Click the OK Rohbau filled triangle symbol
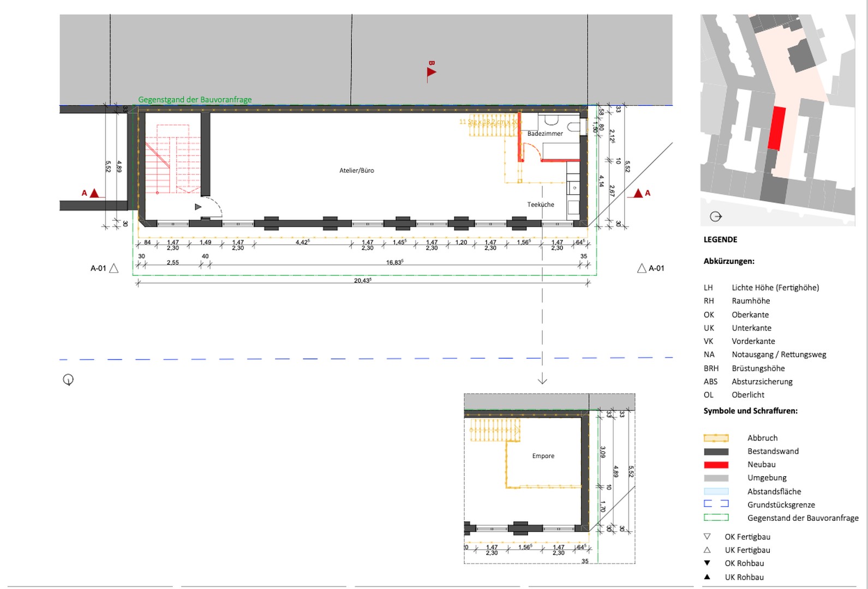 [x=707, y=563]
